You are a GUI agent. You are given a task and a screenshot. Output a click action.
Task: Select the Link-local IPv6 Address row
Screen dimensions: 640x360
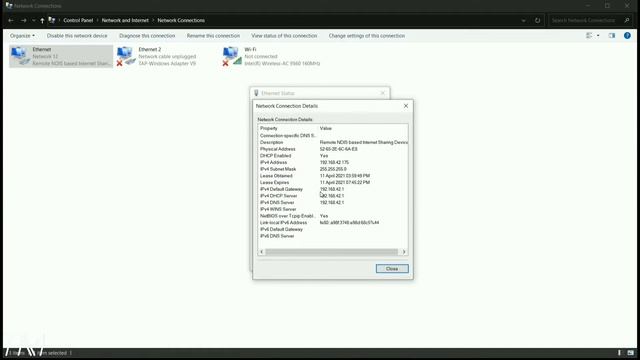coord(333,223)
